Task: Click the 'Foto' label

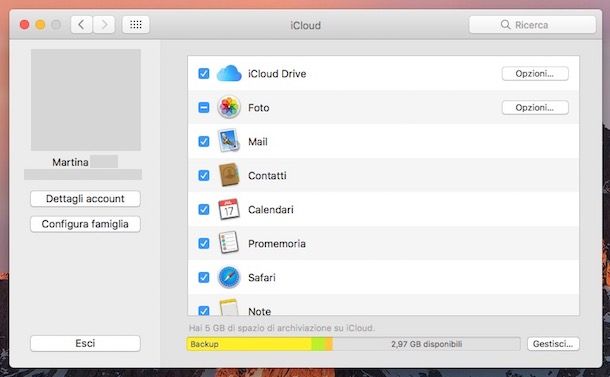Action: (x=259, y=107)
